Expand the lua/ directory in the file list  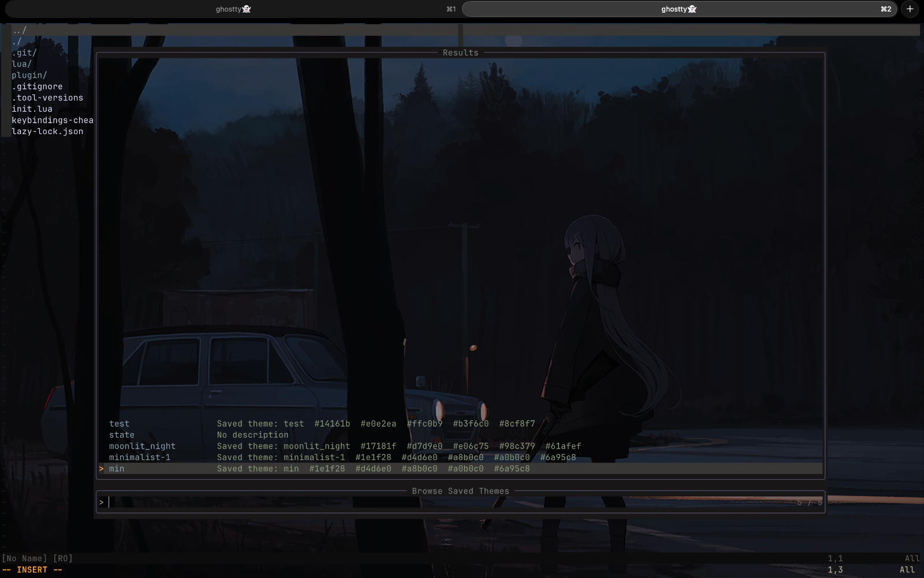23,64
